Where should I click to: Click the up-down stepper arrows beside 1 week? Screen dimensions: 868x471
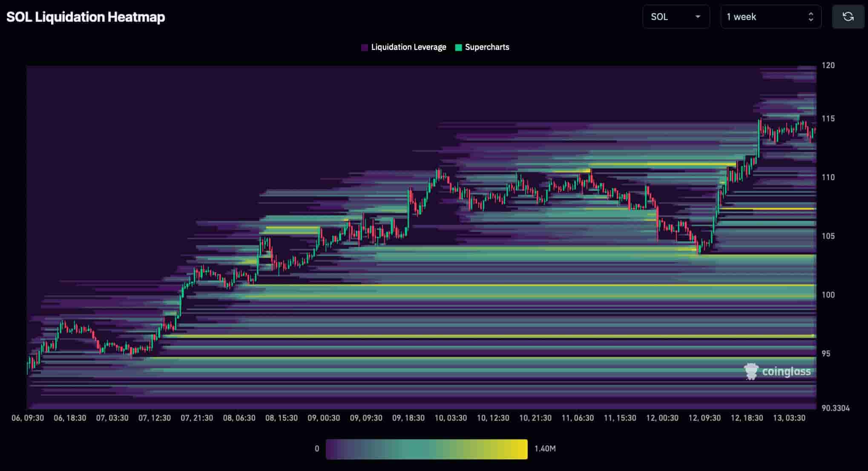click(811, 17)
